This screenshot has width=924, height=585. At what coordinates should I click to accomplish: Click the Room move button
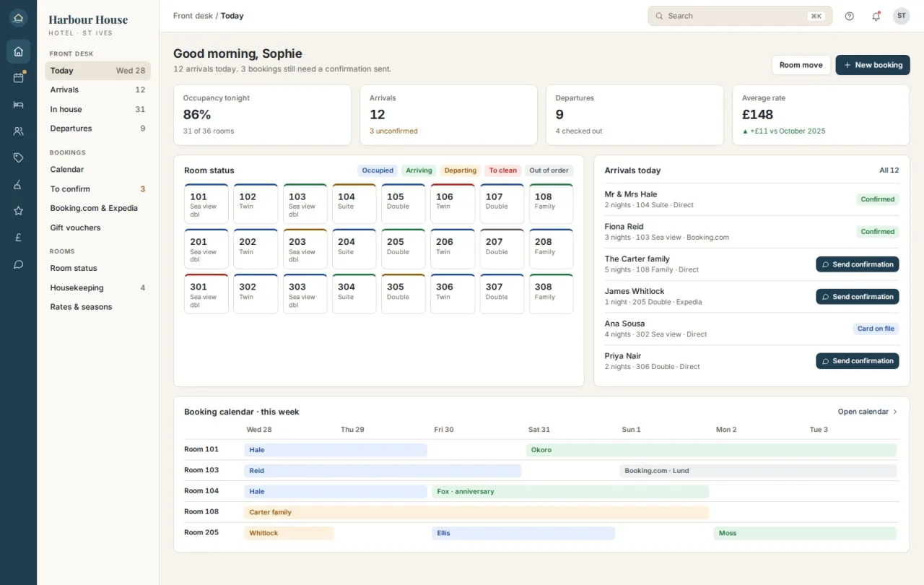click(x=801, y=65)
